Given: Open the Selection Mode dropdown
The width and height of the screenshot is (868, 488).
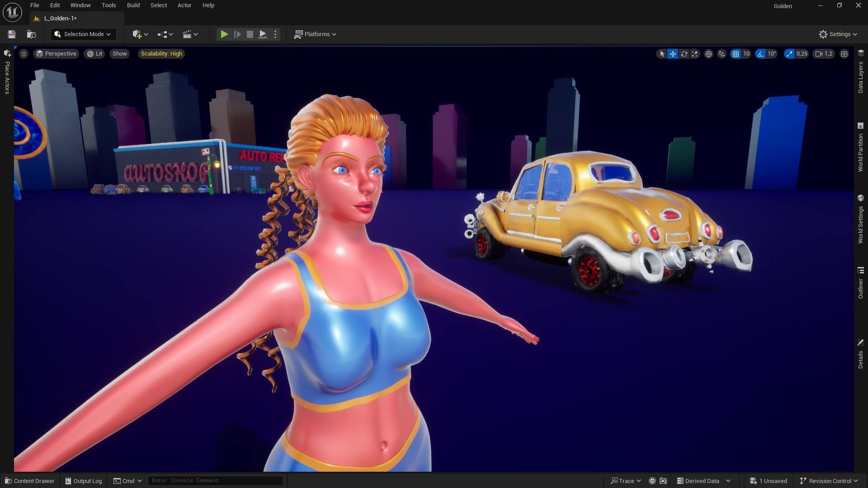Looking at the screenshot, I should click(x=83, y=34).
